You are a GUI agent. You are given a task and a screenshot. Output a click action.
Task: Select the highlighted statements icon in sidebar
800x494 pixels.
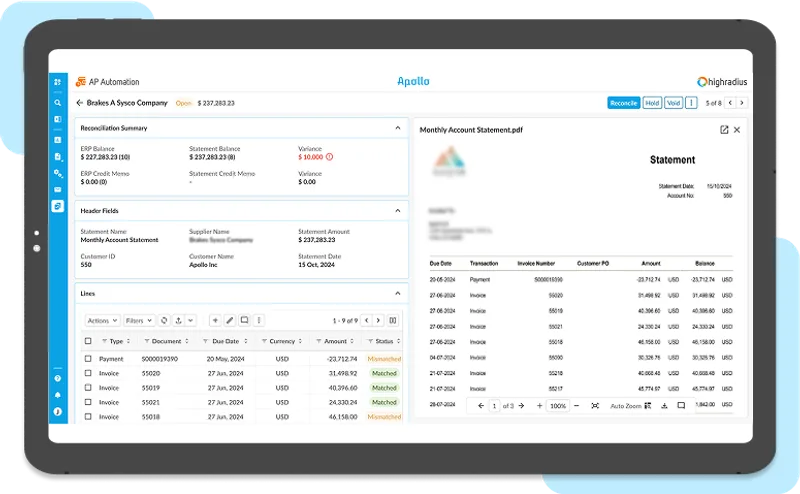tap(58, 206)
